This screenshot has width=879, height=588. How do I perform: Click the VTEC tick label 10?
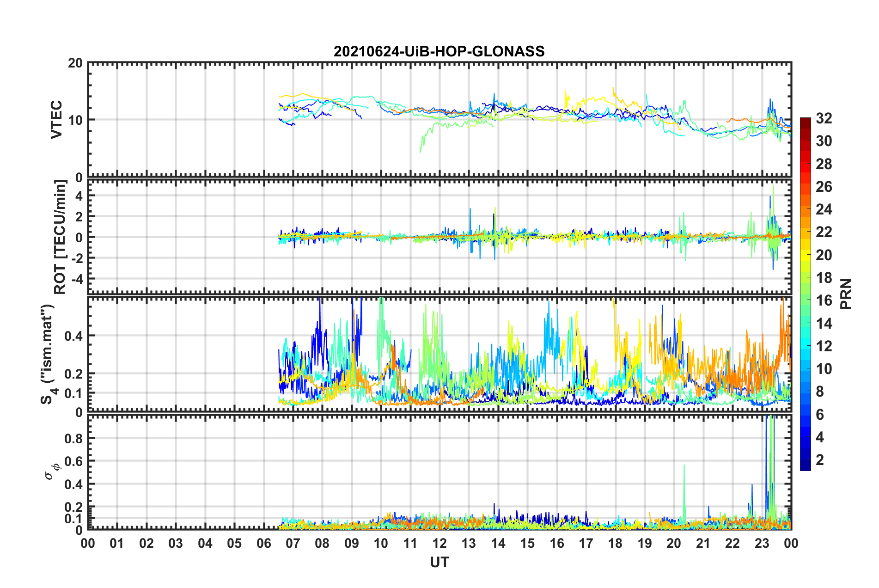point(75,120)
